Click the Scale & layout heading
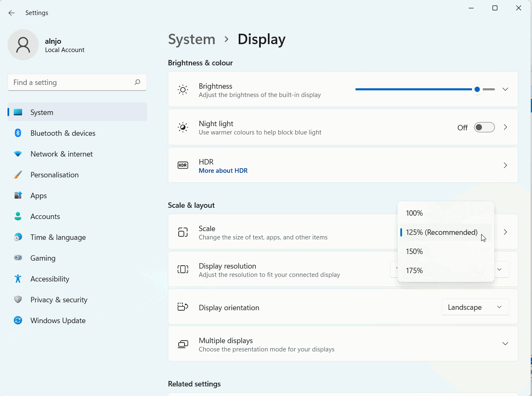The image size is (532, 396). click(191, 205)
